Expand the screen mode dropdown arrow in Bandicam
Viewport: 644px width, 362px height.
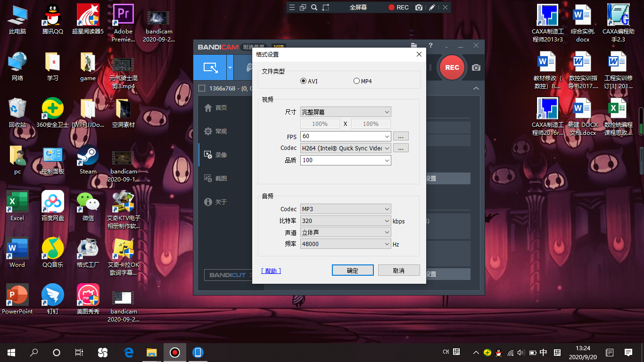pyautogui.click(x=230, y=67)
